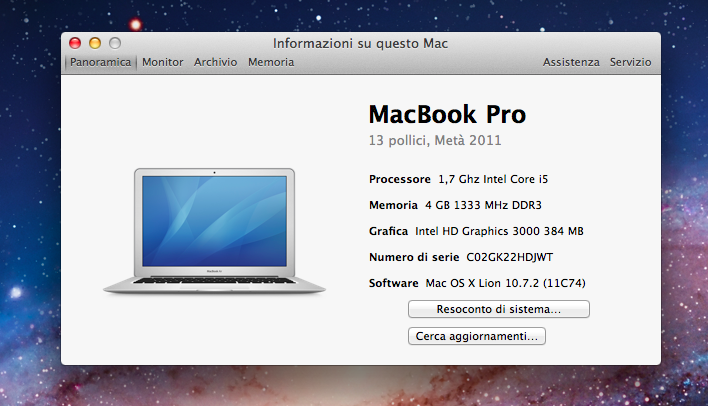
Task: Click the Software label
Action: click(394, 283)
